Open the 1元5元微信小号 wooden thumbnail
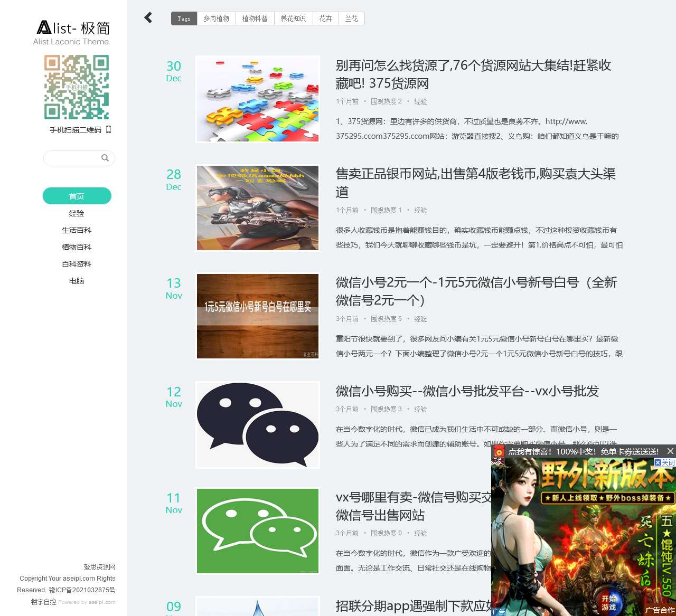The height and width of the screenshot is (616, 676). 258,316
